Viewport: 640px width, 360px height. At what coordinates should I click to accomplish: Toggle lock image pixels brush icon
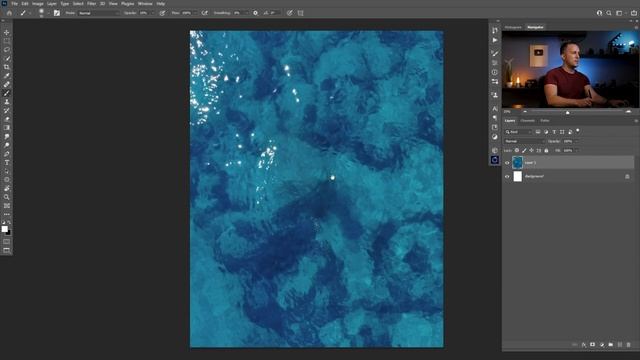(524, 151)
